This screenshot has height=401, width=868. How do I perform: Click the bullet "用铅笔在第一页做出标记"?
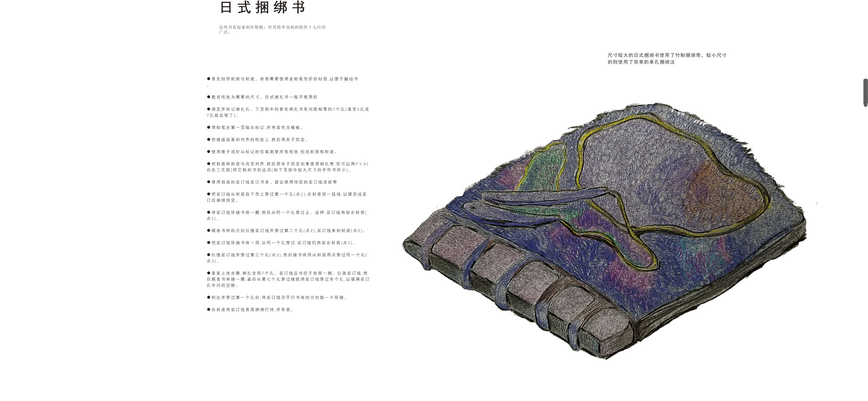tap(255, 127)
